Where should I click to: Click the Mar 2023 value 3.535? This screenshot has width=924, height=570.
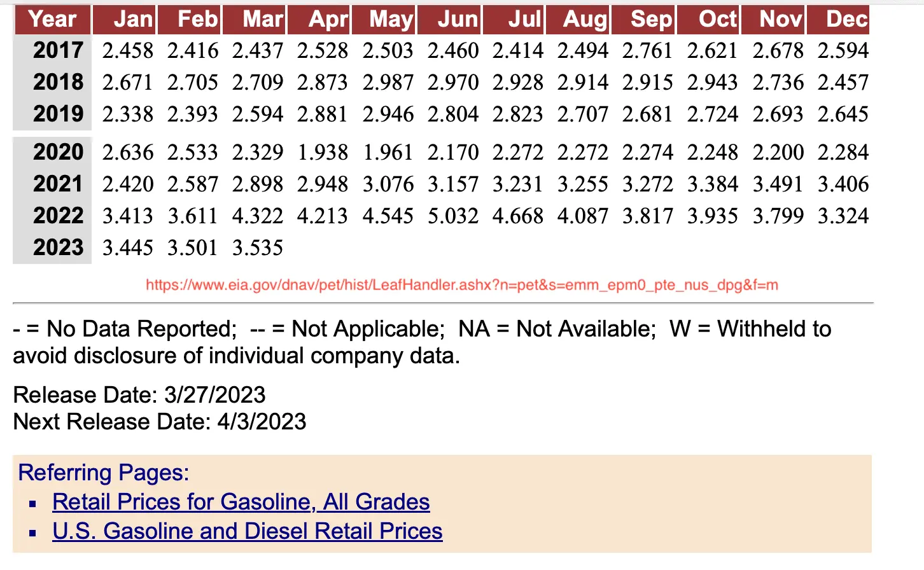[258, 248]
